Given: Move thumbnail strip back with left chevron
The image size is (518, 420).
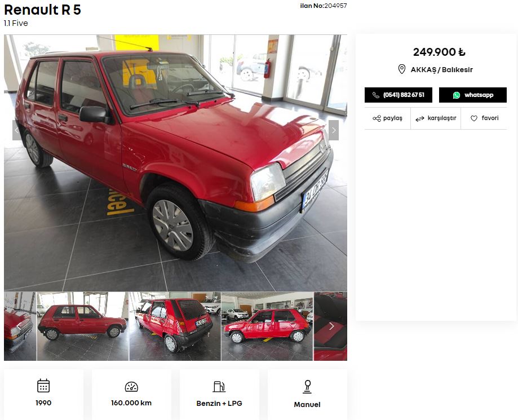Looking at the screenshot, I should [x=19, y=326].
